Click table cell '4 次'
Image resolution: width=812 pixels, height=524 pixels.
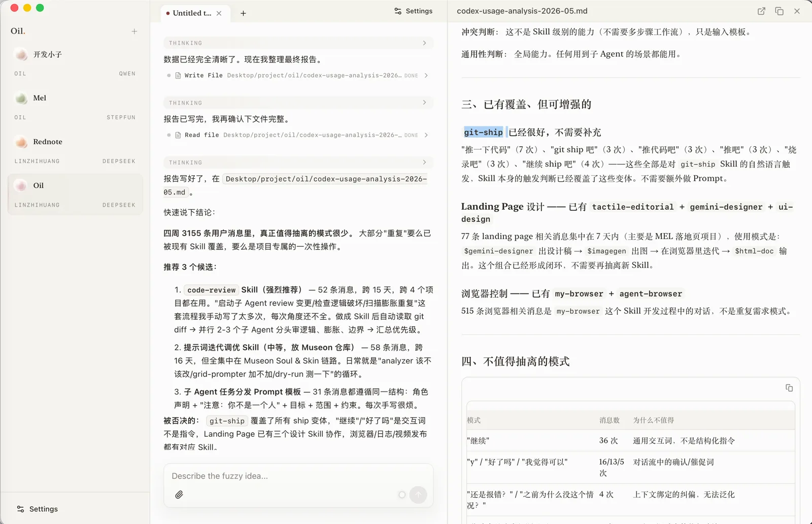606,495
